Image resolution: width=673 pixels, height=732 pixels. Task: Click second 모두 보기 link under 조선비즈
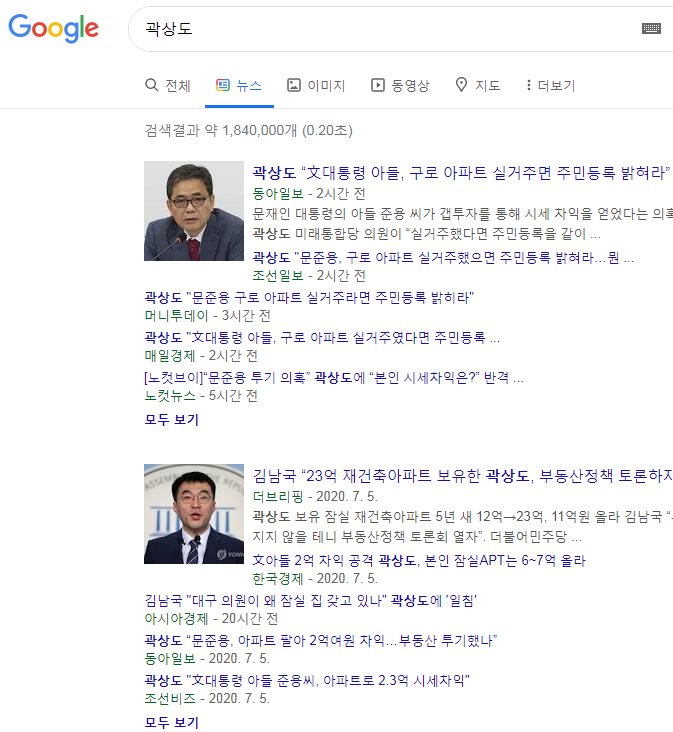point(172,722)
